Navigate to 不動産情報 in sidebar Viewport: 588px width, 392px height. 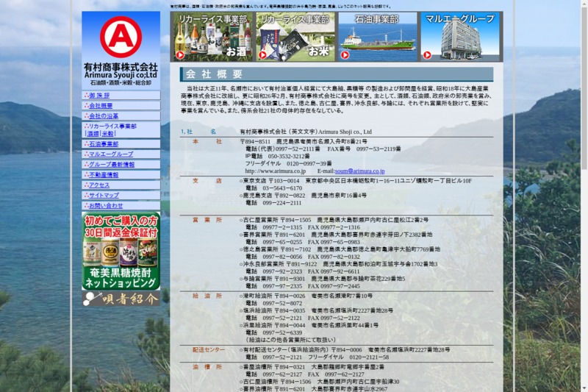[x=104, y=175]
